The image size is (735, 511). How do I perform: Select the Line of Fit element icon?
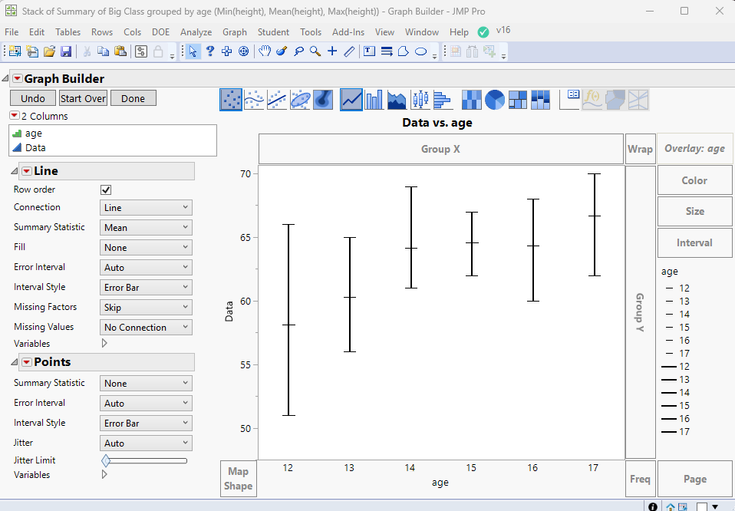click(x=277, y=99)
